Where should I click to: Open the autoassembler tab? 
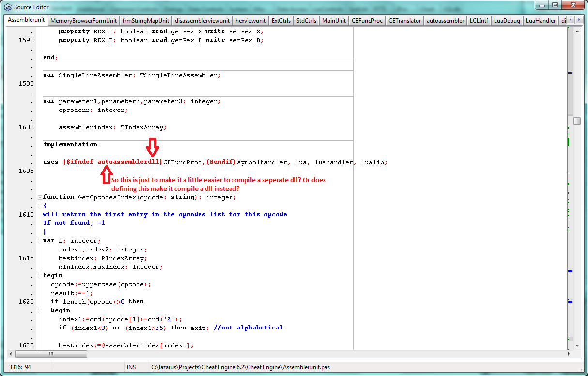pos(446,21)
